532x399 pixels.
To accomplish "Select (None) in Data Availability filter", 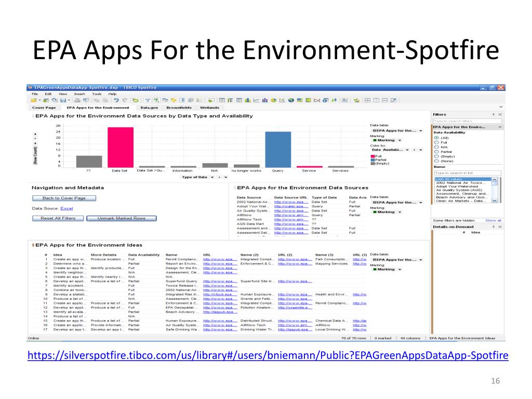I will click(436, 161).
